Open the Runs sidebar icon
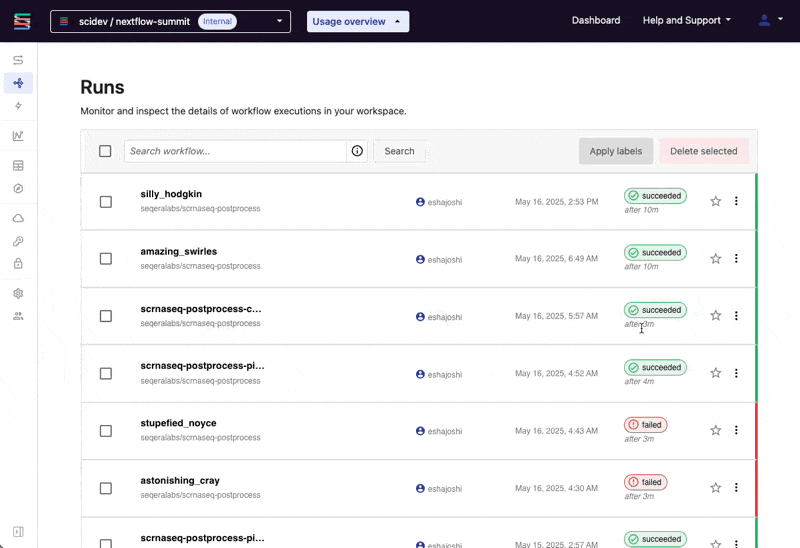Viewport: 800px width, 548px height. [x=18, y=83]
